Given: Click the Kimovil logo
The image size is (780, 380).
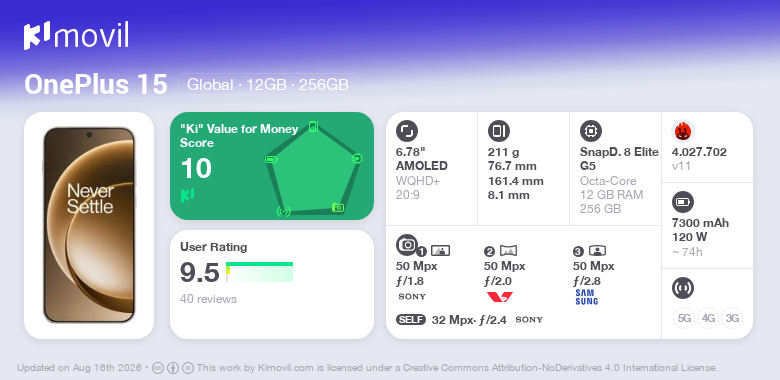Looking at the screenshot, I should point(76,36).
